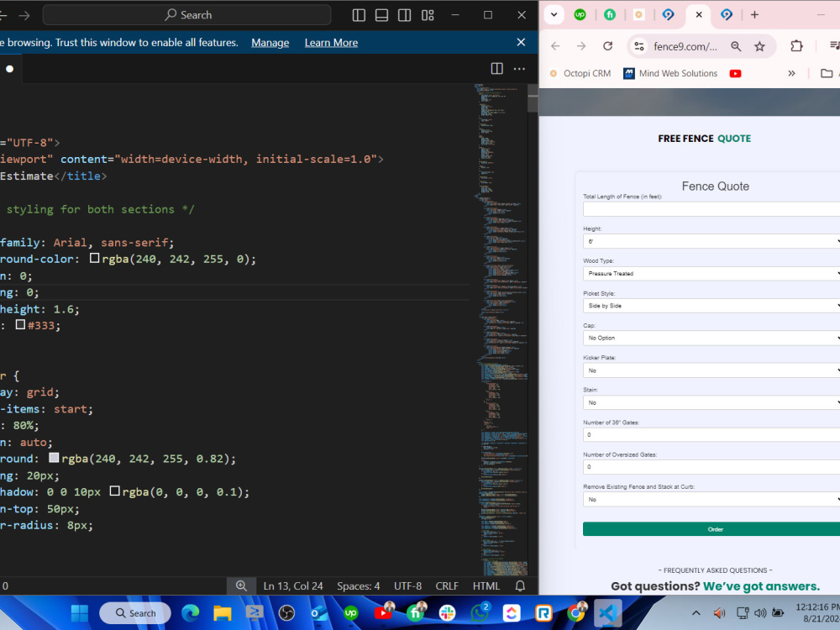Open color picker for the #333 swatch
The height and width of the screenshot is (630, 840).
tap(20, 324)
